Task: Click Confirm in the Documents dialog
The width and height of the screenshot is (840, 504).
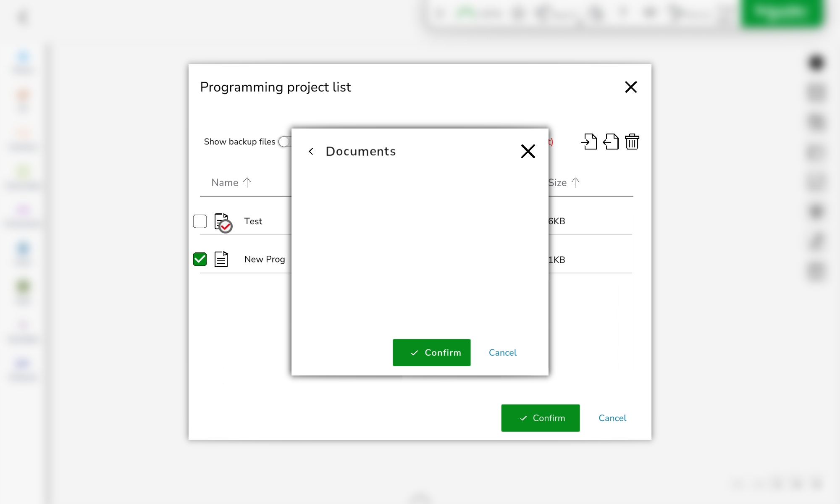Action: click(431, 352)
